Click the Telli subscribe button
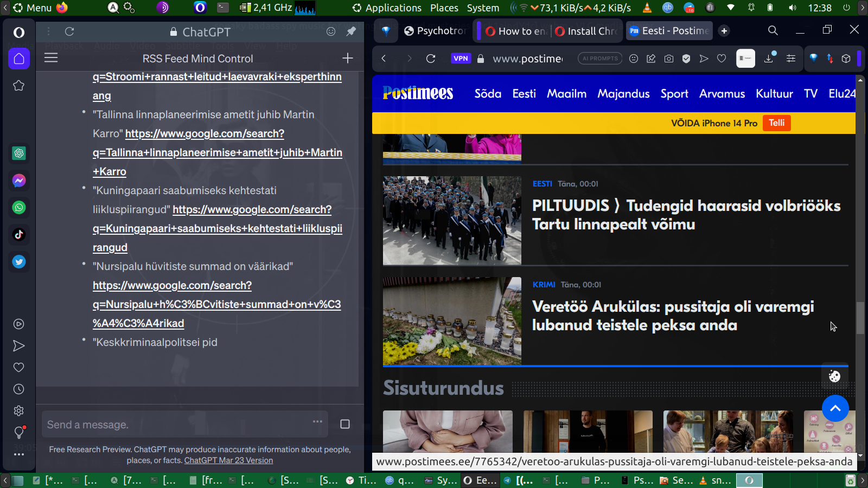 pos(776,123)
